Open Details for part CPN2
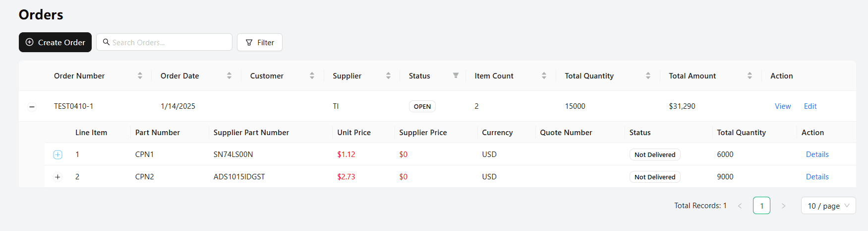This screenshot has height=231, width=868. [817, 177]
